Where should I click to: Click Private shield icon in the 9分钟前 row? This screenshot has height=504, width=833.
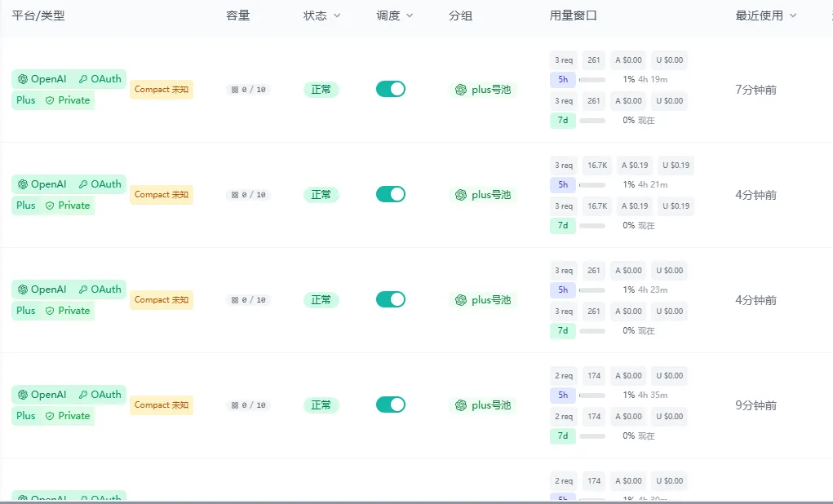point(50,416)
